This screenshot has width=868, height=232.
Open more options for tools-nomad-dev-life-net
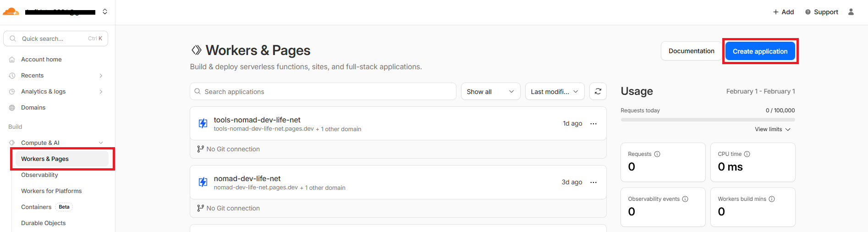(x=593, y=124)
